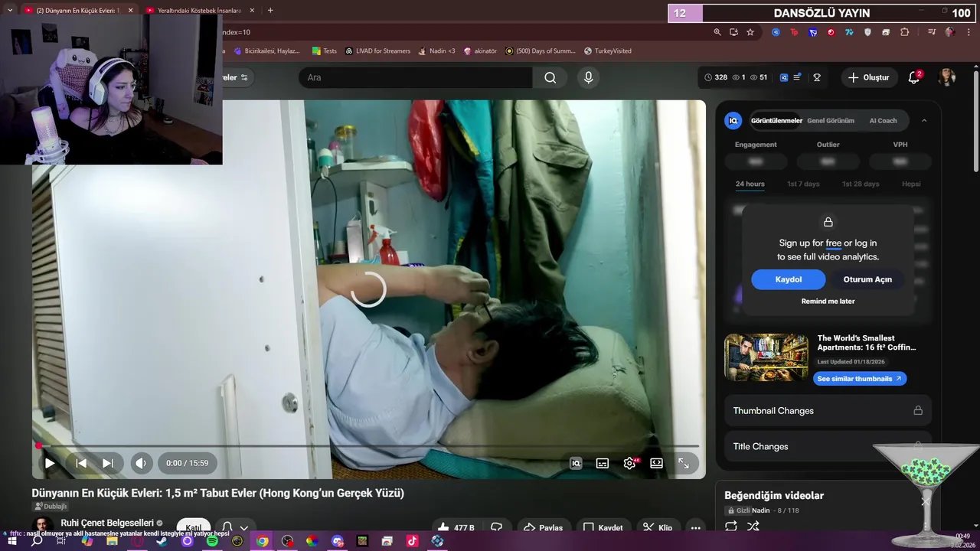Viewport: 980px width, 551px height.
Task: Open Chrome media controls icon
Action: point(932,32)
